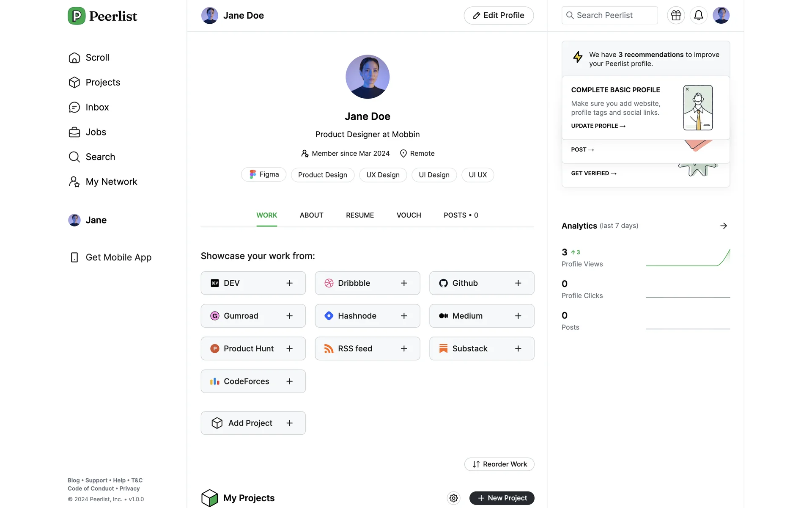Screen dimensions: 812x508
Task: Switch to the ABOUT tab
Action: [x=311, y=215]
